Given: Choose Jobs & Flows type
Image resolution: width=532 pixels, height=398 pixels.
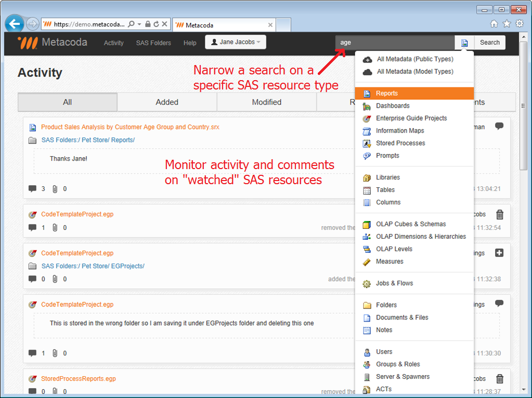Looking at the screenshot, I should pos(414,284).
